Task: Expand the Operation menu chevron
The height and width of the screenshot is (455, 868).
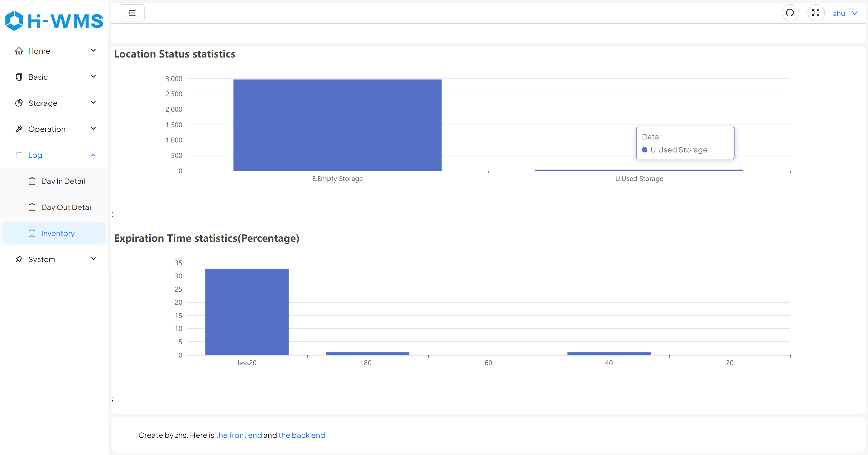Action: click(x=93, y=129)
